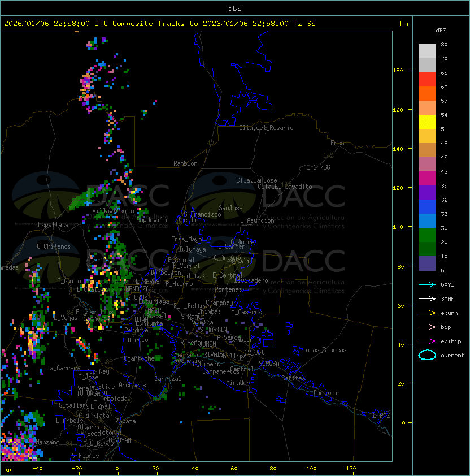This screenshot has width=470, height=476.
Task: Click the yellow eburn arrow in legend
Action: coord(427,313)
